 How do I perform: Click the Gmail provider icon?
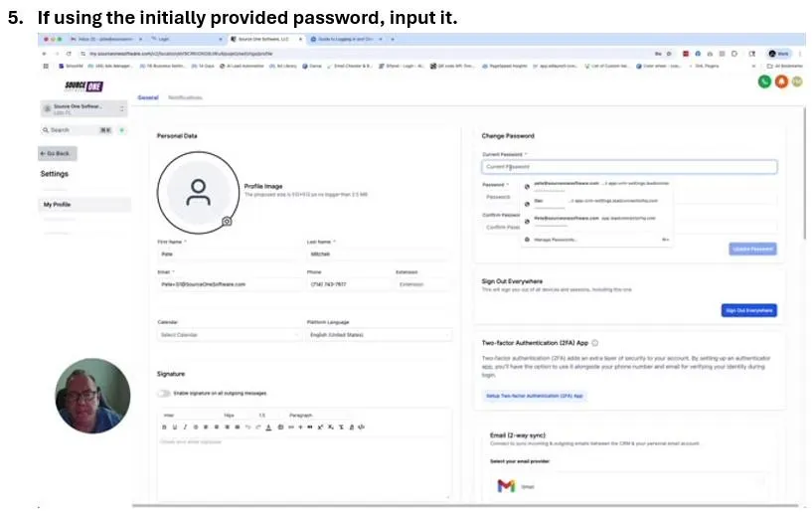click(506, 485)
